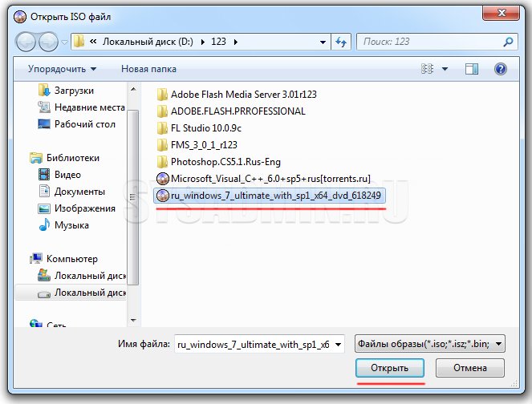Open the Упорядочить dropdown menu
Image resolution: width=532 pixels, height=404 pixels.
[x=62, y=69]
